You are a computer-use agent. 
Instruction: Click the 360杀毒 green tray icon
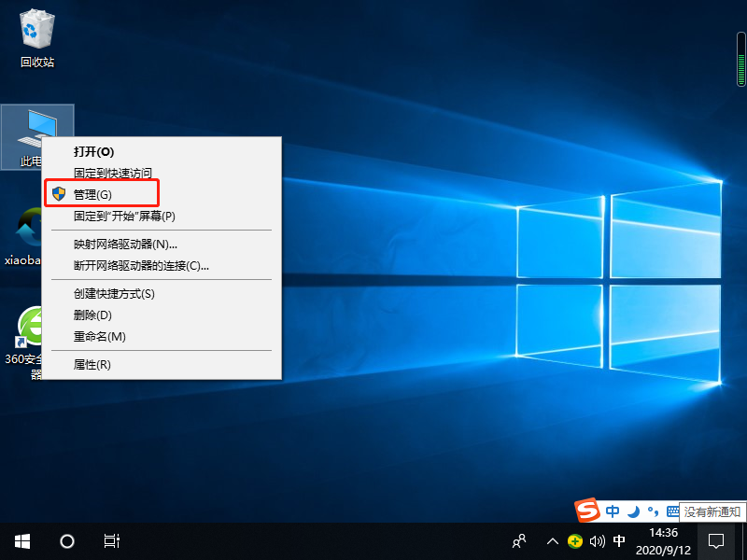coord(574,541)
